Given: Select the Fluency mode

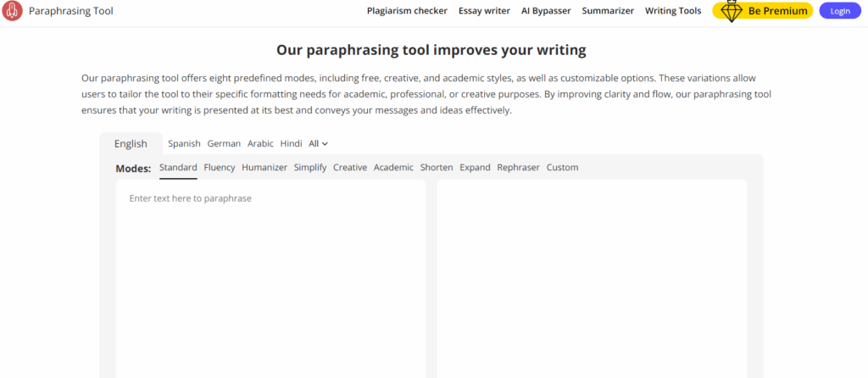Looking at the screenshot, I should [220, 167].
